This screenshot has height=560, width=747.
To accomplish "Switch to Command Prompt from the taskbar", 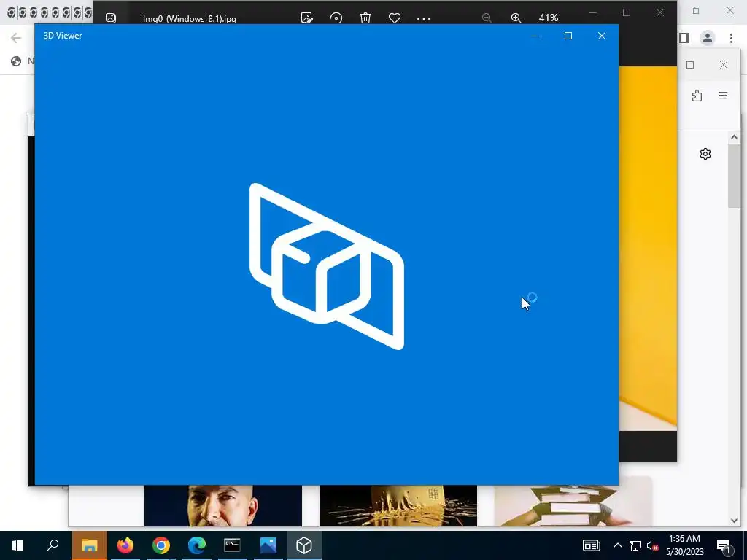I will (233, 545).
